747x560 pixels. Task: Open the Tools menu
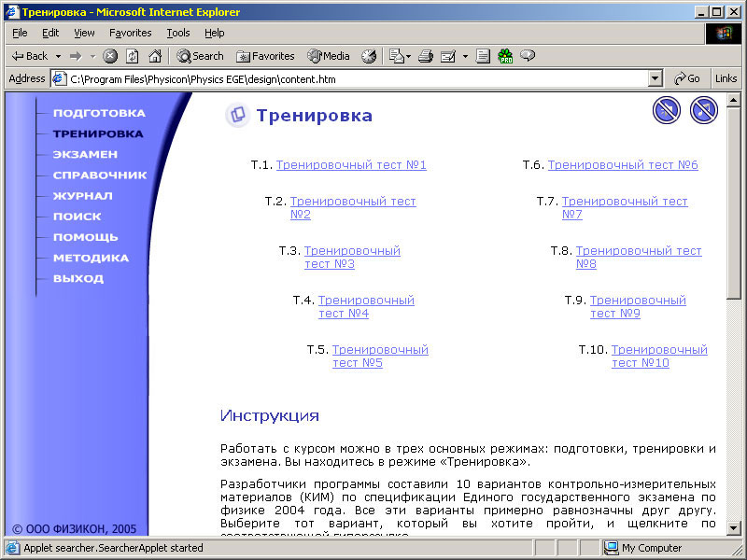178,33
